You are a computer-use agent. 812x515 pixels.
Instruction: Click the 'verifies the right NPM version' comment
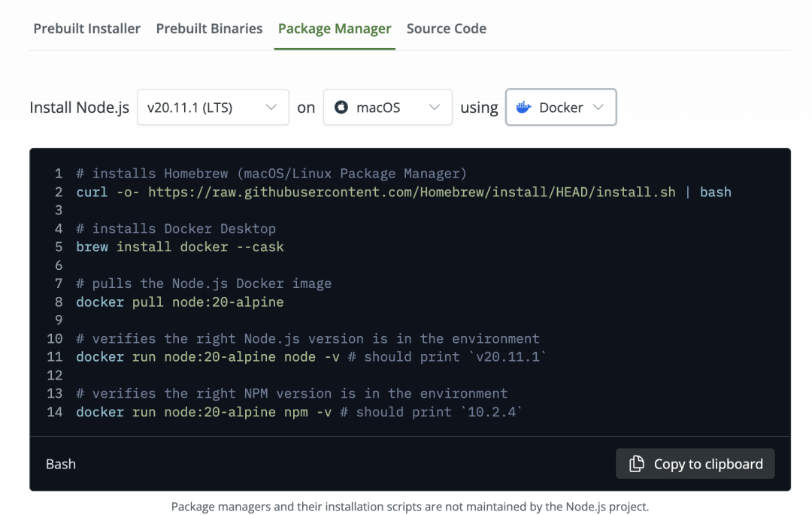292,393
